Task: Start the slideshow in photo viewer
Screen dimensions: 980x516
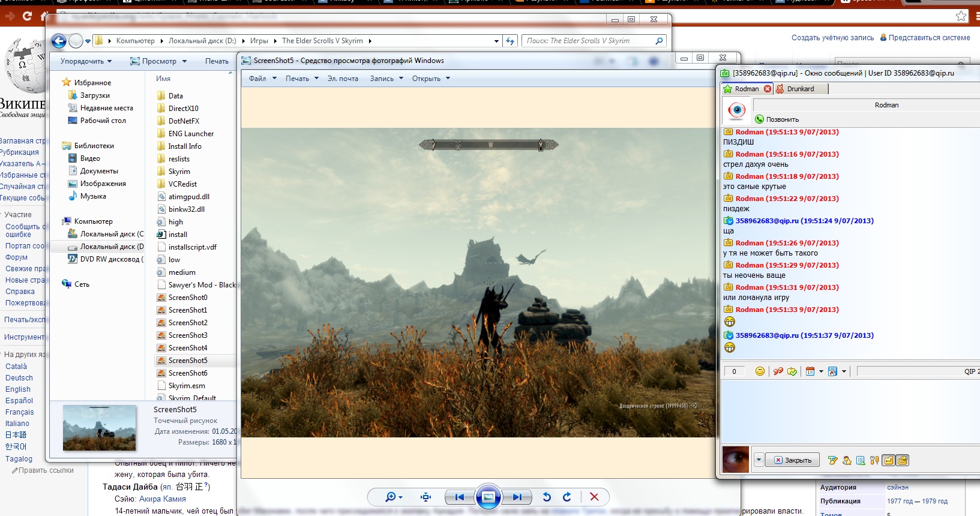Action: tap(488, 497)
